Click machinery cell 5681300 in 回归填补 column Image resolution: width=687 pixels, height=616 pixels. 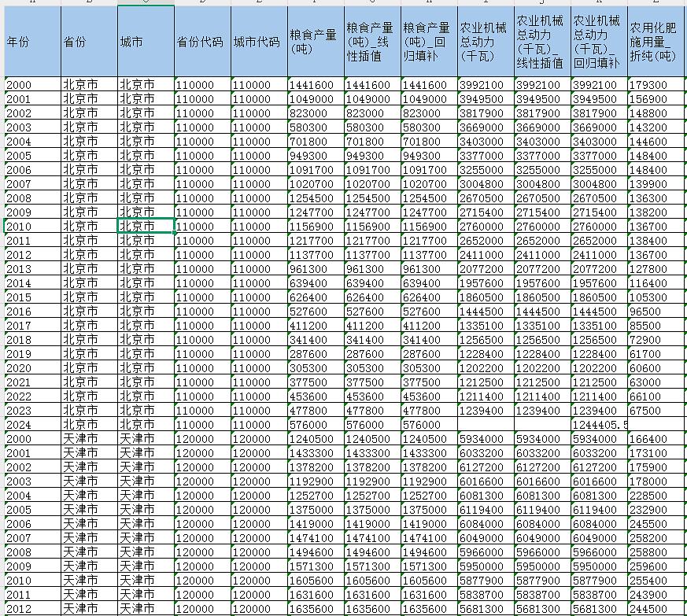[600, 608]
